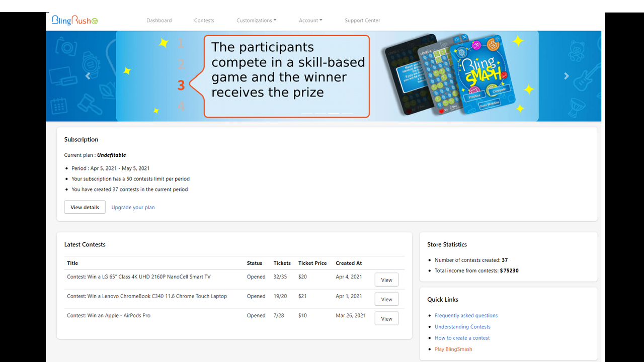View the LG NanoCell Smart TV contest
The width and height of the screenshot is (644, 362).
[x=386, y=280]
